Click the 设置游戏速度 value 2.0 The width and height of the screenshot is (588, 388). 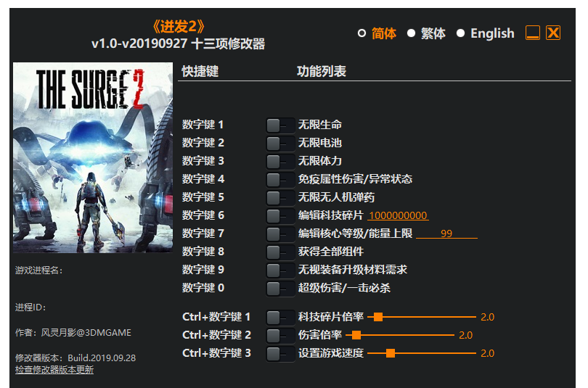[488, 353]
